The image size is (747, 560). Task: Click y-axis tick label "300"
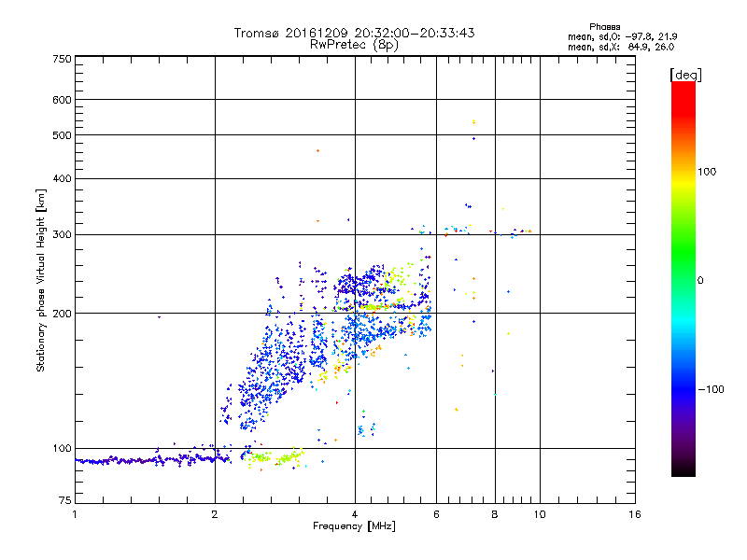point(62,235)
